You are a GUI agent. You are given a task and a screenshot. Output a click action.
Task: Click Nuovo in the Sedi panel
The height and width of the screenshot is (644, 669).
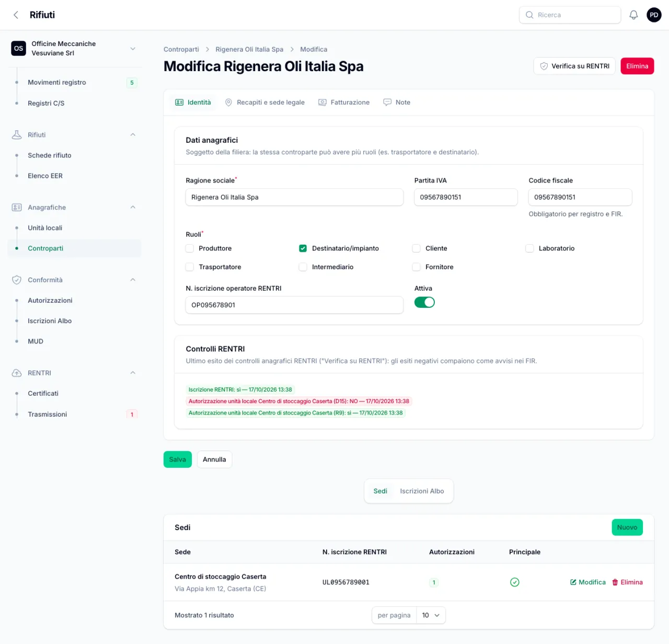tap(627, 527)
